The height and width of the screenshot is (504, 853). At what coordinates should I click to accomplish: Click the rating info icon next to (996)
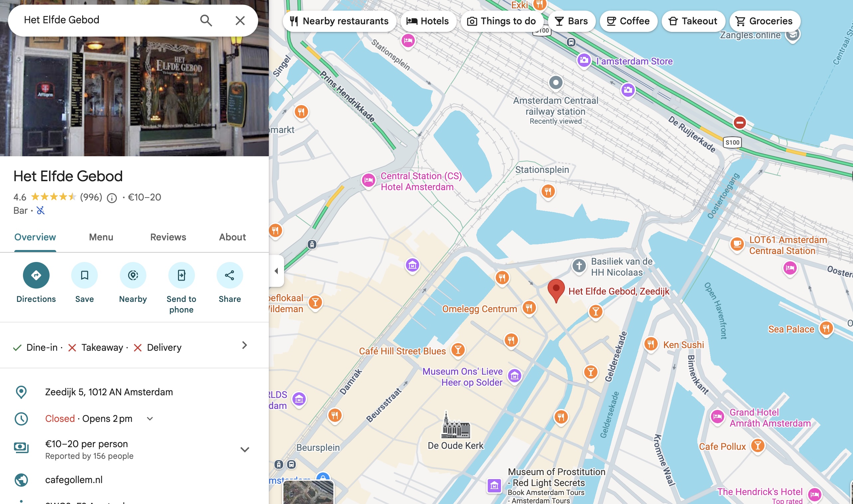(x=112, y=198)
